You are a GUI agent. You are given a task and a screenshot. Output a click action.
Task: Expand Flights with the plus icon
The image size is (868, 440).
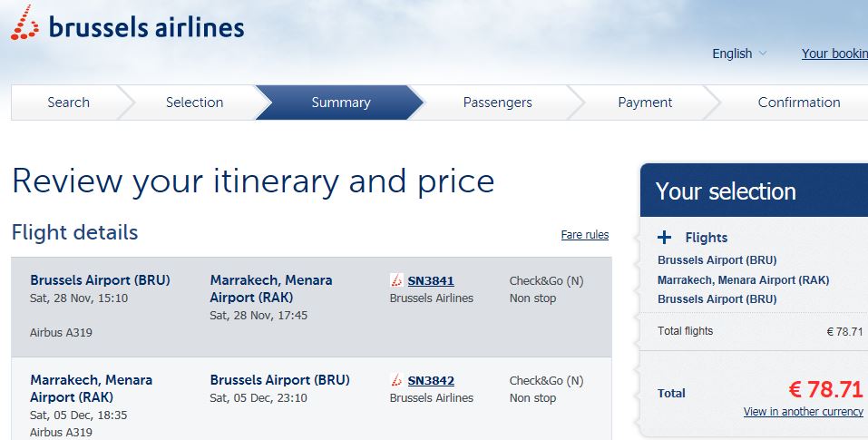664,238
